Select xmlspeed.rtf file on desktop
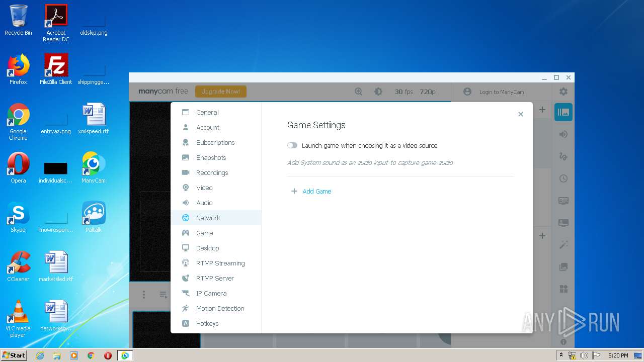644x362 pixels. [x=94, y=119]
